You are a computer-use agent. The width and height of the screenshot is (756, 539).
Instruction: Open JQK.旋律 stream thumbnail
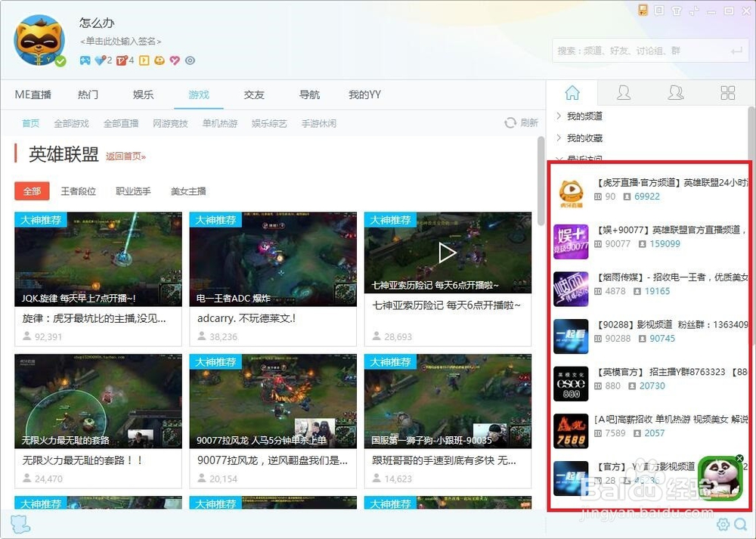(98, 259)
